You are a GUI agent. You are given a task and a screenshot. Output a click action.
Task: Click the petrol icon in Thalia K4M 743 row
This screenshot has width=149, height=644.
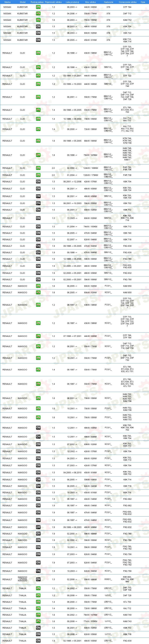click(x=38, y=621)
